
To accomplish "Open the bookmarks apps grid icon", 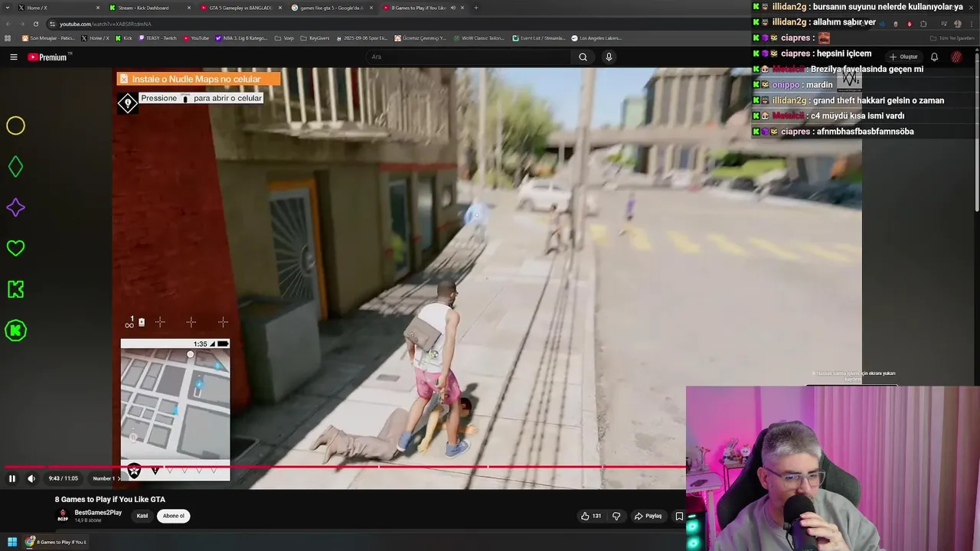I will [8, 37].
